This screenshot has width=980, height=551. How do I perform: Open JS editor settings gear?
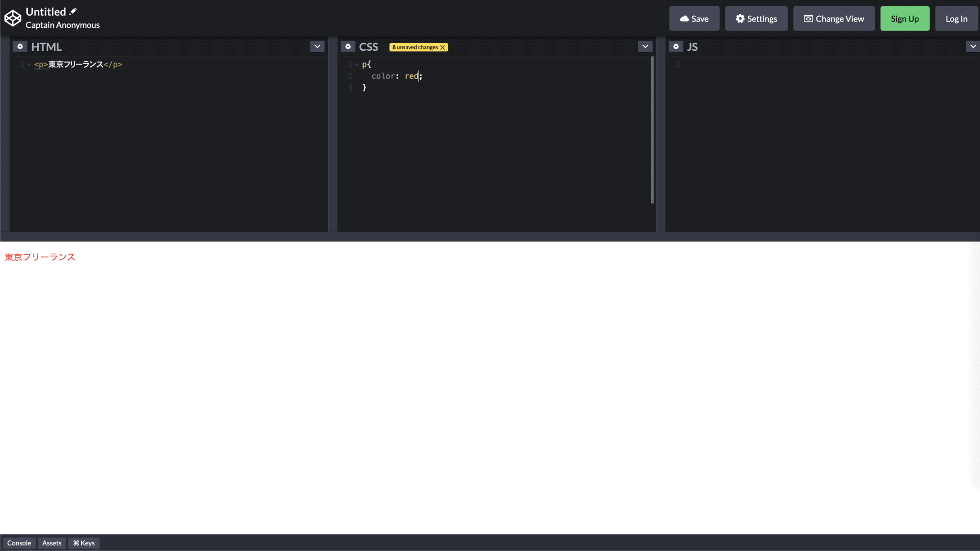point(676,46)
